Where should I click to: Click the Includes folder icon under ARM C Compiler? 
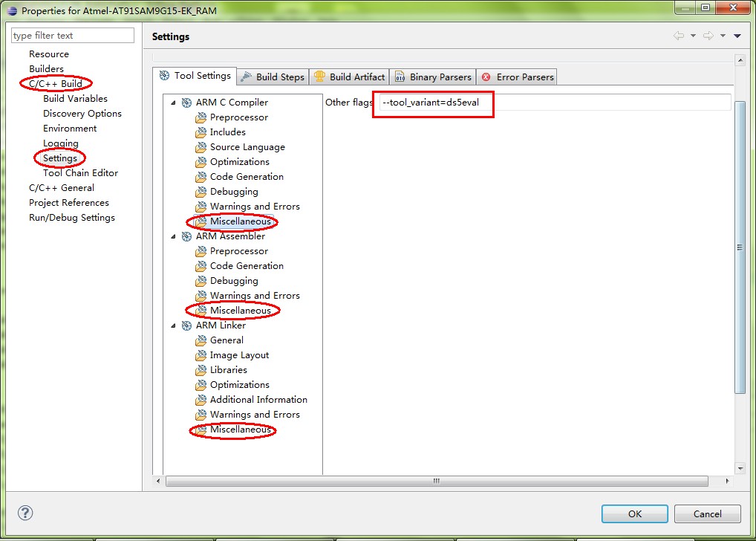(201, 132)
